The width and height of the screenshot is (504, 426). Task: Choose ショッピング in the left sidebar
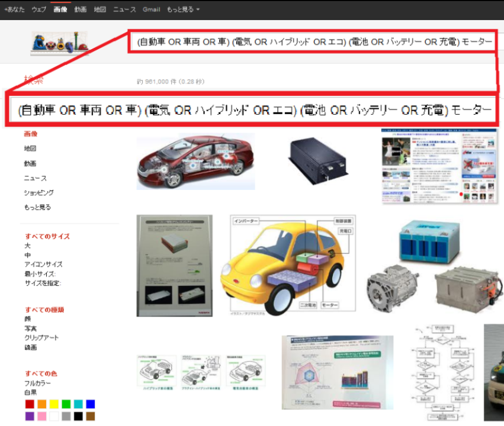pyautogui.click(x=39, y=193)
